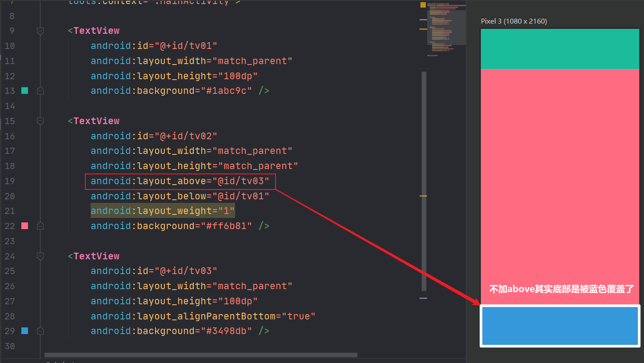Click layout_height "match_parent" on line 18
The image size is (644, 363).
258,166
